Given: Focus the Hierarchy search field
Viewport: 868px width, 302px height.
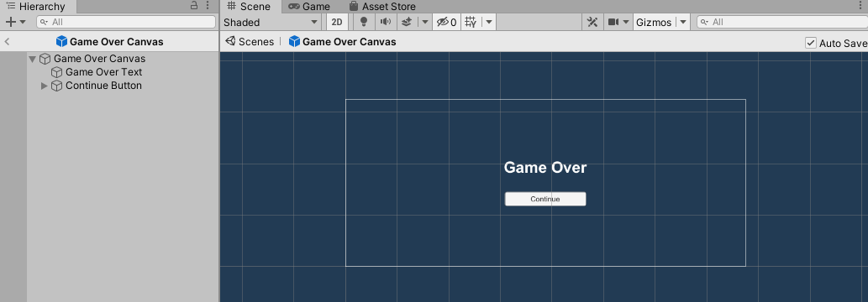Looking at the screenshot, I should 126,22.
